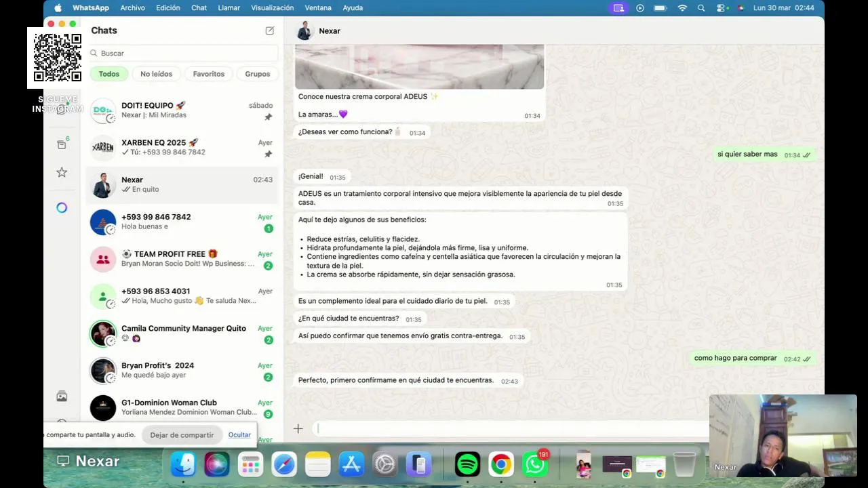This screenshot has width=868, height=488.
Task: Open Camila Community Manager Quito chat
Action: (182, 333)
